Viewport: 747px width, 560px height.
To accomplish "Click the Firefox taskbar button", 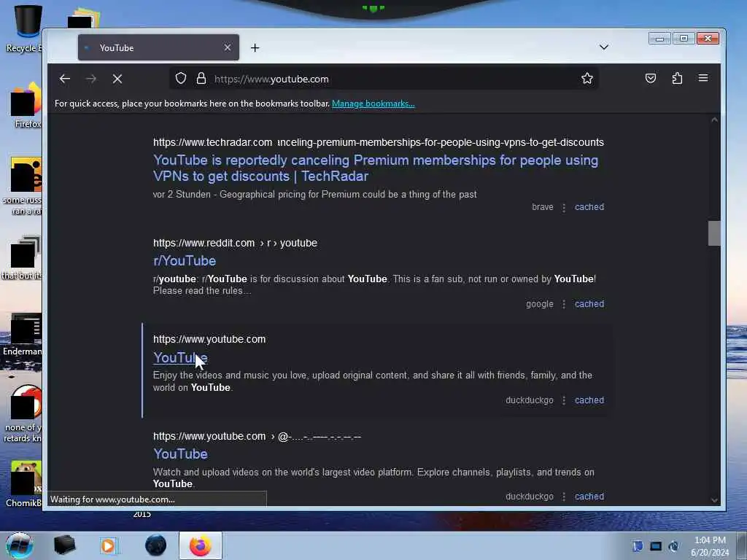I will pos(201,545).
